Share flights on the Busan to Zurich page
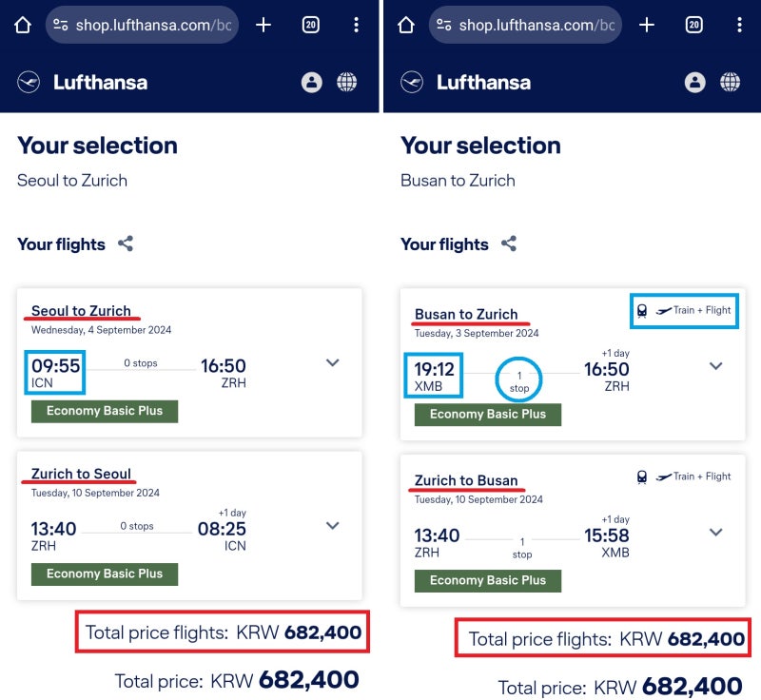Screen dimensions: 761x700 509,243
